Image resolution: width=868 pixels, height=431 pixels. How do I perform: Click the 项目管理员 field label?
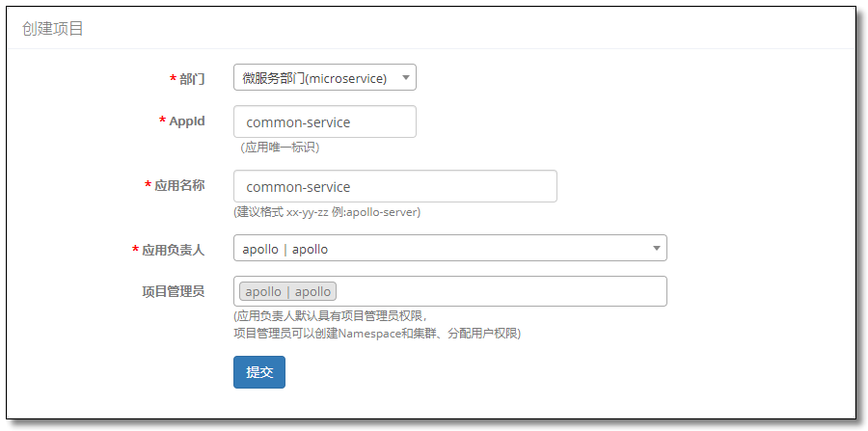click(174, 292)
